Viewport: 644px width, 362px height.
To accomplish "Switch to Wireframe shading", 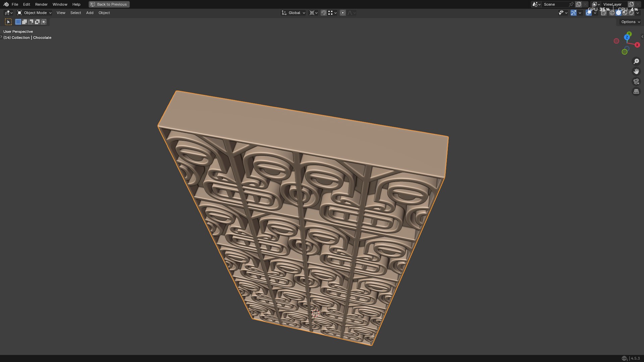I will click(x=612, y=13).
